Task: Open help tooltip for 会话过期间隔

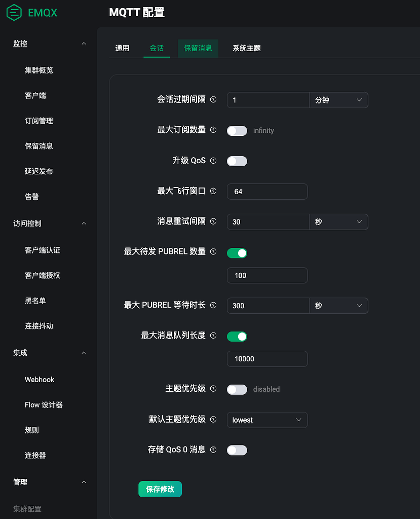Action: point(213,100)
